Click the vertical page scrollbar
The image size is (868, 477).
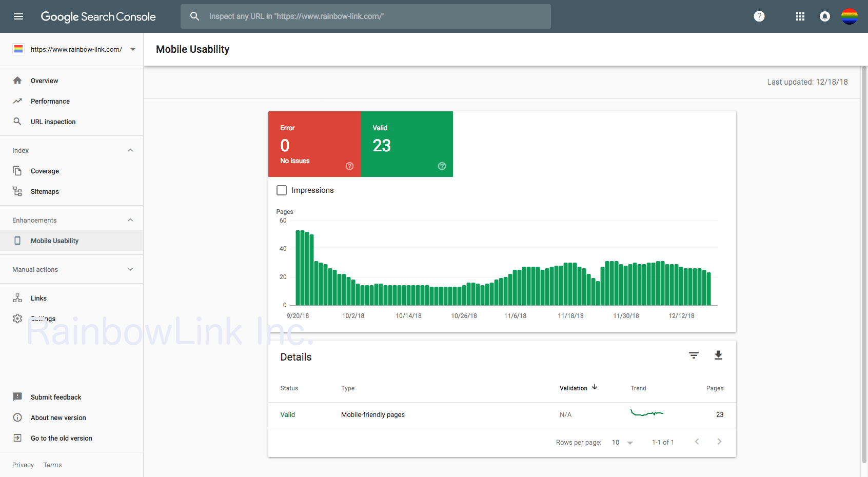pos(864,264)
